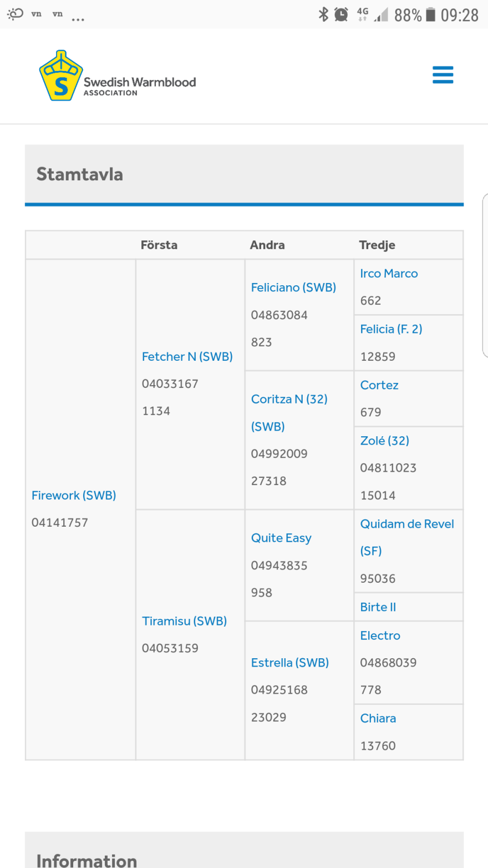Tap the Swedish Warmblood Association logo
The height and width of the screenshot is (868, 488).
pos(118,76)
